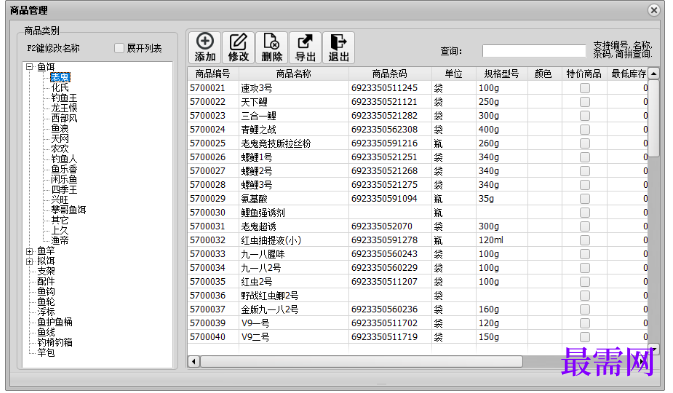Select the 鱼钩 category in tree

[x=46, y=292]
